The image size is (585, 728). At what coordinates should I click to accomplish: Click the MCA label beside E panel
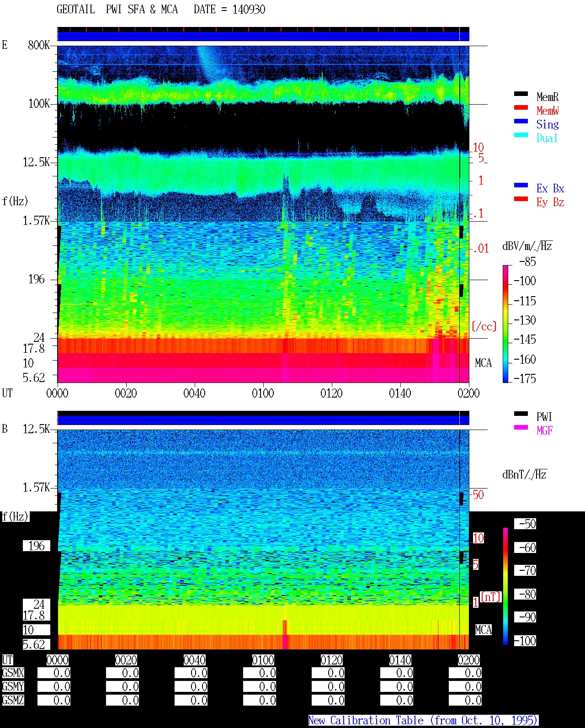coord(483,363)
